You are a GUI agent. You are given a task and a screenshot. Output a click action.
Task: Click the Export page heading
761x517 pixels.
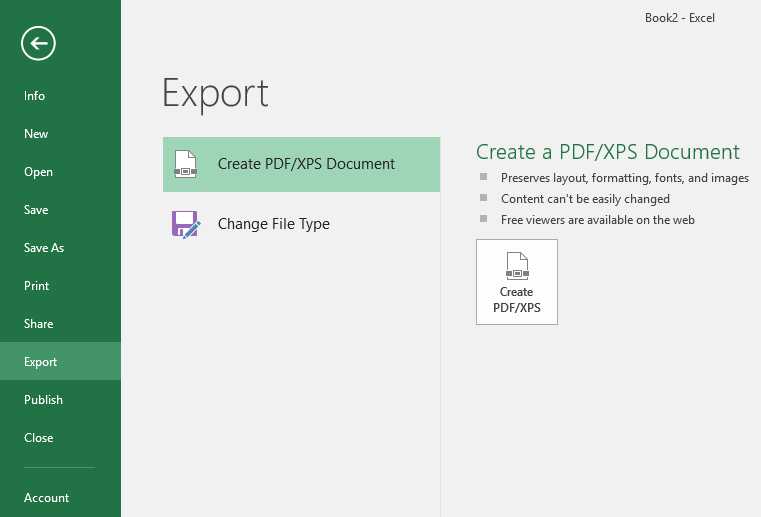coord(215,94)
